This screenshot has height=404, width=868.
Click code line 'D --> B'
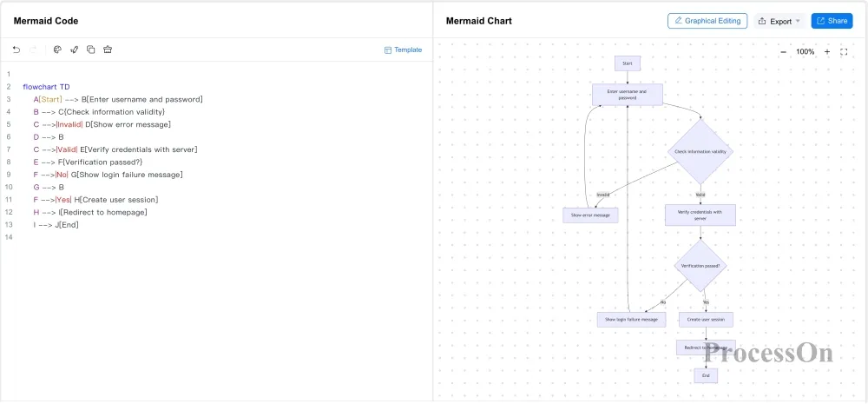pyautogui.click(x=49, y=137)
